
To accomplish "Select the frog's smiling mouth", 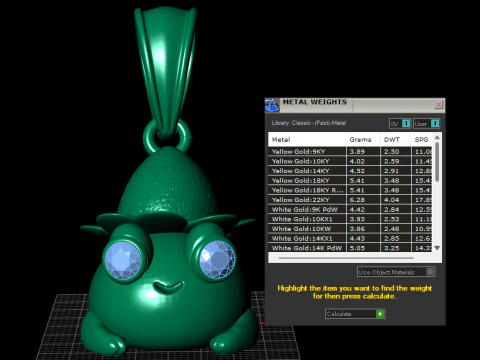I will tap(168, 287).
